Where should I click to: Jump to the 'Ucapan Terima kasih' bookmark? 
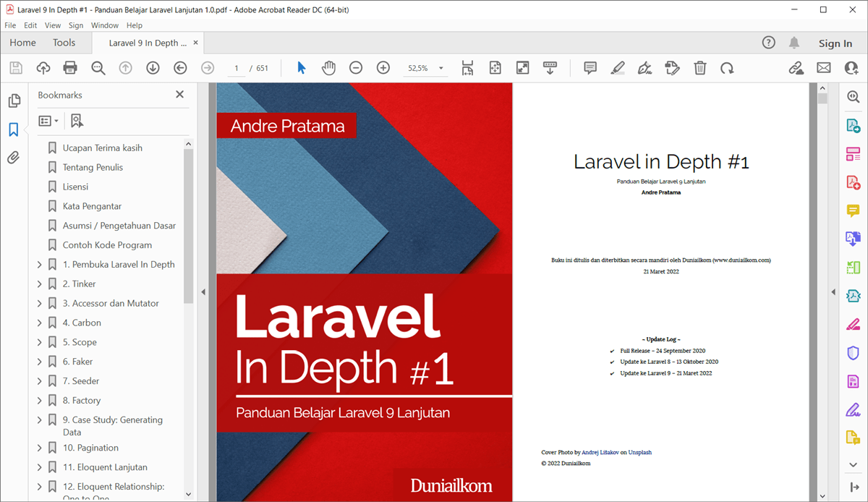103,148
